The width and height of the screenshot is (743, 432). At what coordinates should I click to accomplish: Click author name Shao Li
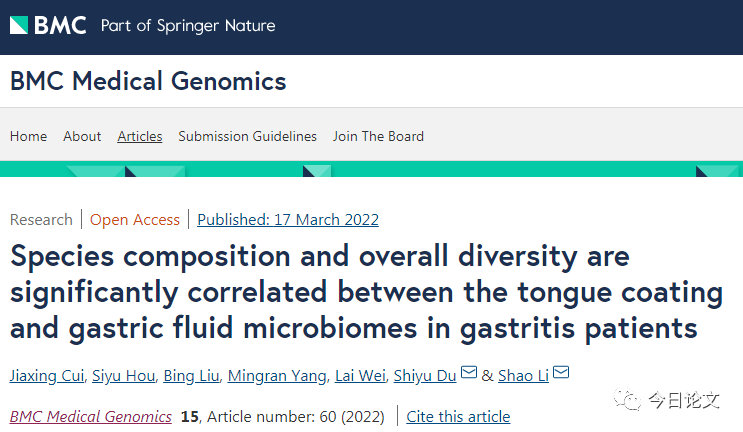tap(523, 376)
